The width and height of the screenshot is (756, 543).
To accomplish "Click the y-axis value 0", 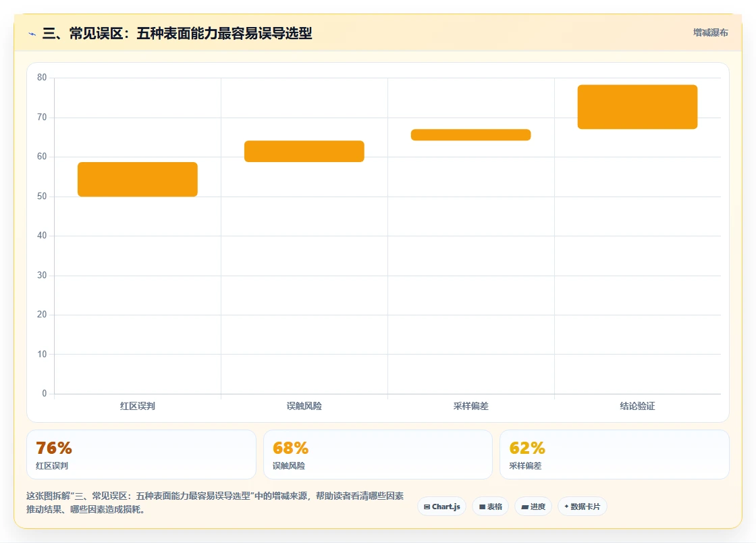I will 45,394.
